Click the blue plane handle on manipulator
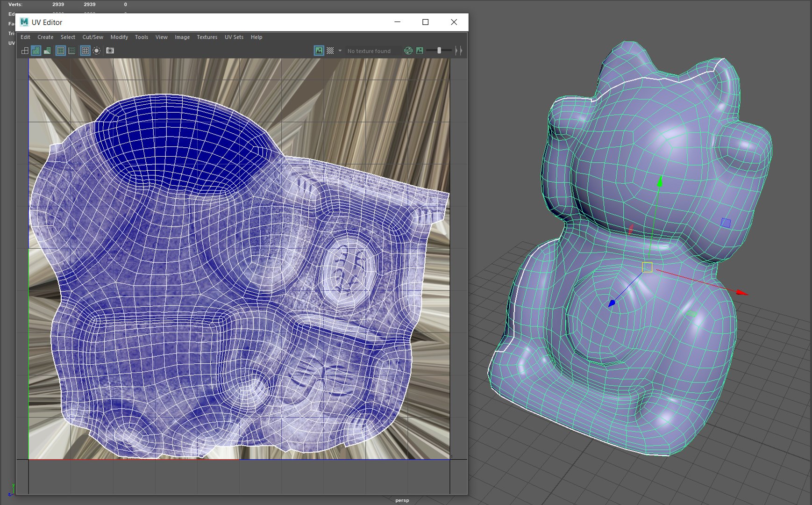 point(726,223)
